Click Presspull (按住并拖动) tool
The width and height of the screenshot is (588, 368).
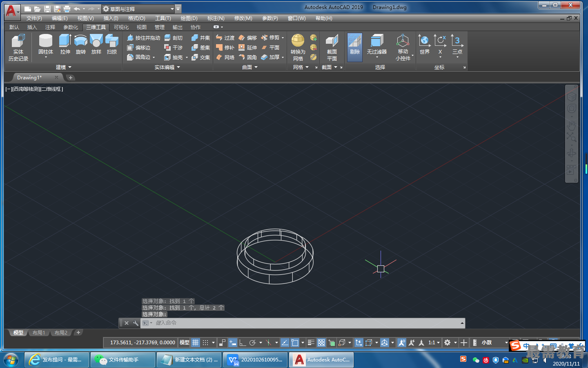143,38
